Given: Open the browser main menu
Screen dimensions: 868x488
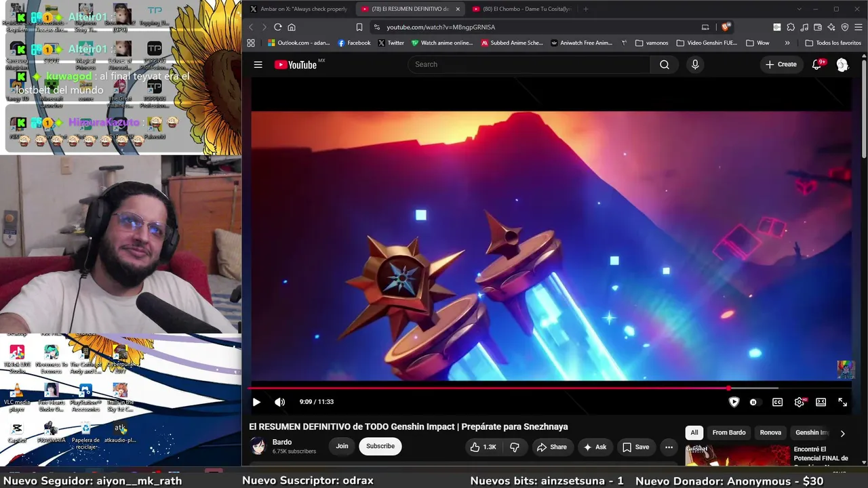Looking at the screenshot, I should click(x=859, y=27).
